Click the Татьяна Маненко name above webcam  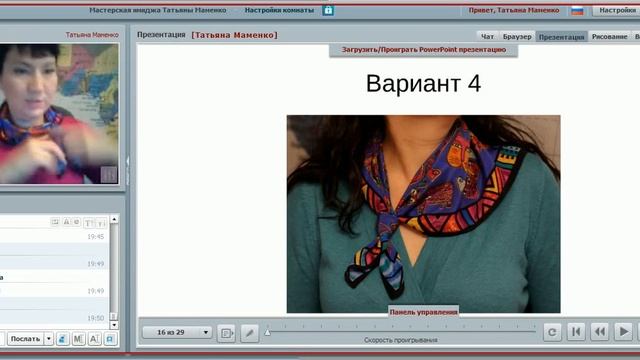[x=92, y=35]
